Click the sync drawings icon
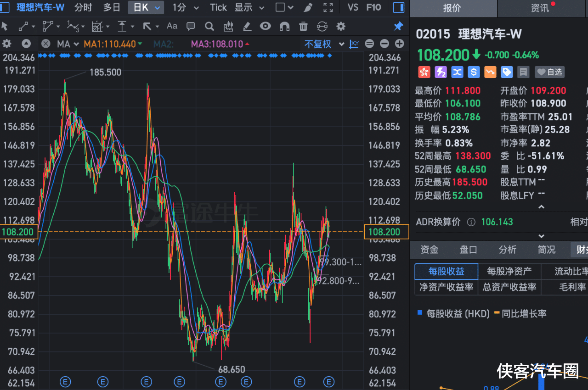The image size is (588, 390). pos(322,26)
